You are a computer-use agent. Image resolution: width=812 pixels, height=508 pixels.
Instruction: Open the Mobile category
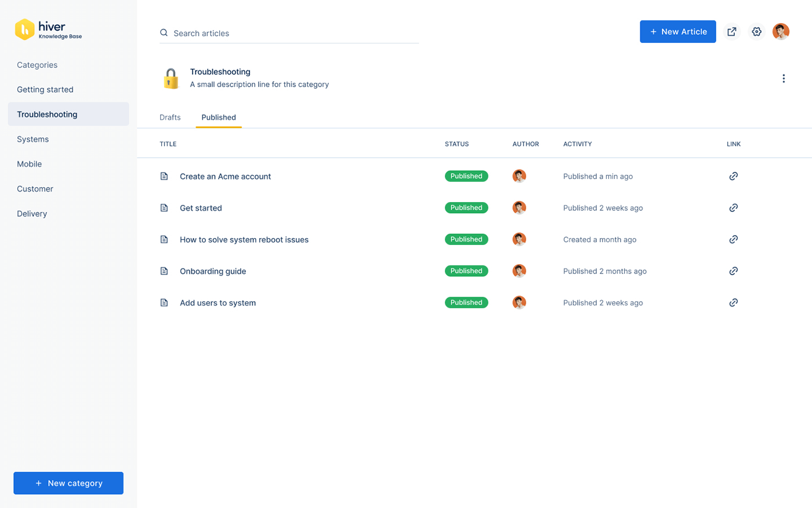[29, 164]
